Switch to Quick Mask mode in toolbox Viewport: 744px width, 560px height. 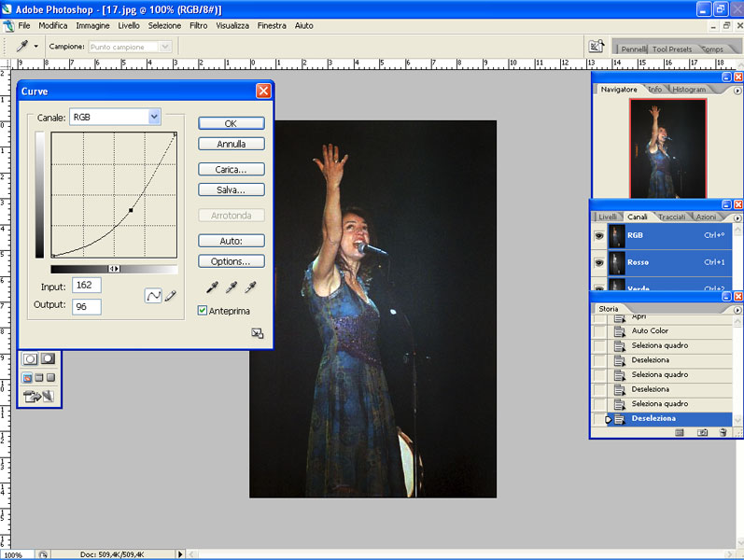pyautogui.click(x=47, y=358)
